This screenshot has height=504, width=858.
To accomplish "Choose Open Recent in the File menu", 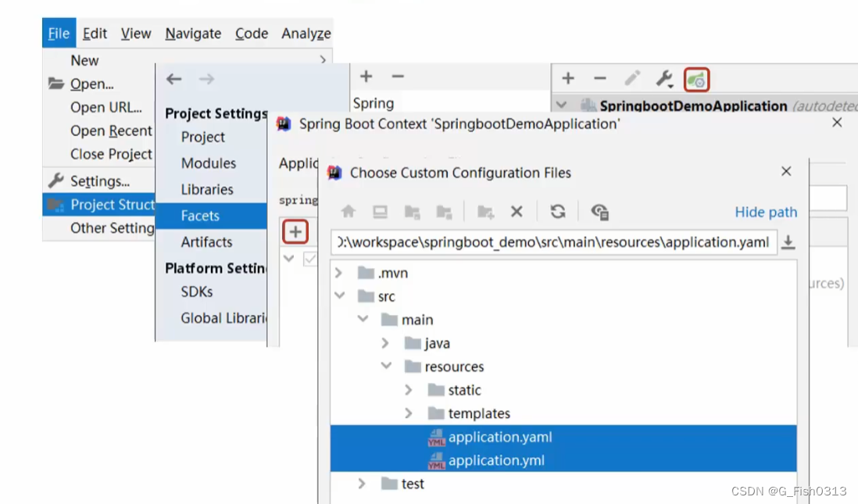I will click(111, 130).
